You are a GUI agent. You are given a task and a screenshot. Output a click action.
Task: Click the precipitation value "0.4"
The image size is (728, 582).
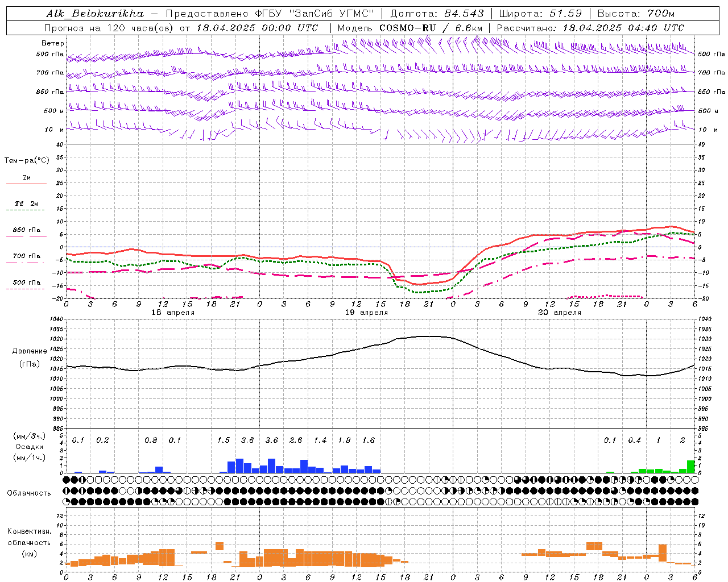[634, 440]
